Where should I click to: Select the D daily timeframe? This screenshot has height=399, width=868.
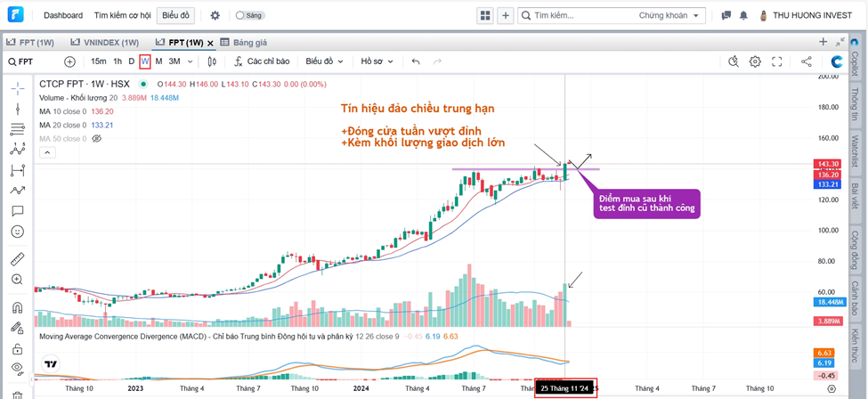(131, 61)
